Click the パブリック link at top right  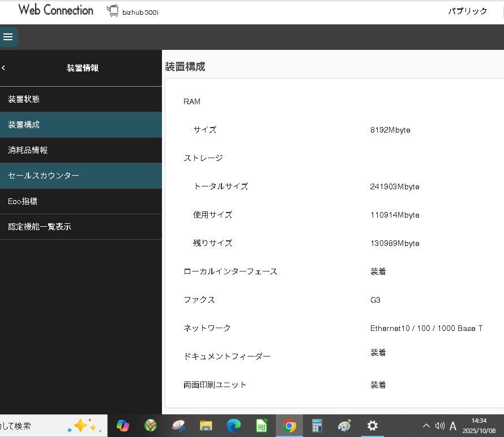pyautogui.click(x=468, y=10)
